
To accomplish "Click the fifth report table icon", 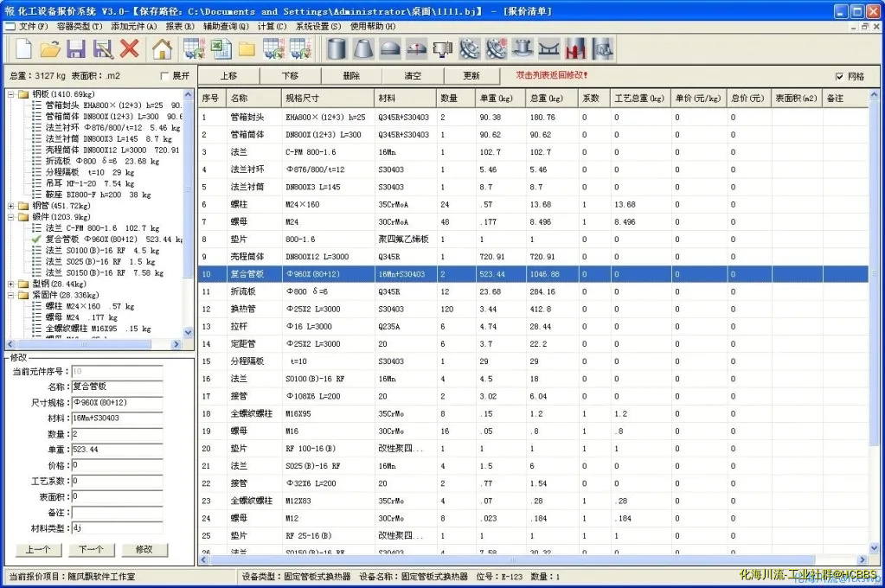I will tap(301, 49).
